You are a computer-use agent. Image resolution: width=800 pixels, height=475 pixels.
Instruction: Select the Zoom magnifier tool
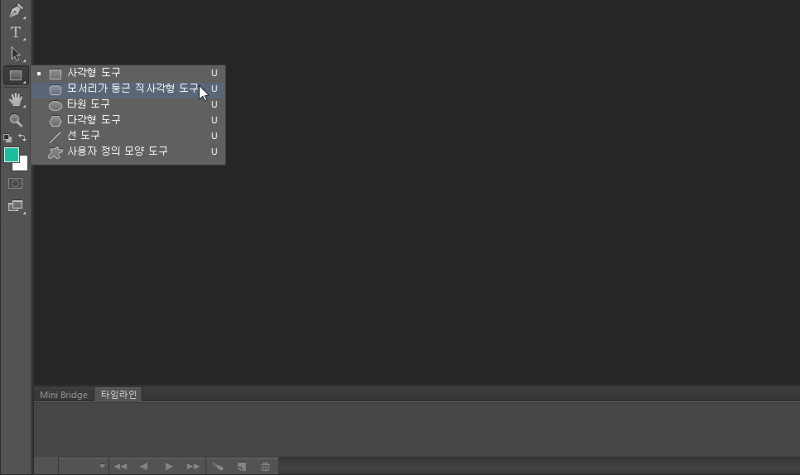[x=16, y=120]
